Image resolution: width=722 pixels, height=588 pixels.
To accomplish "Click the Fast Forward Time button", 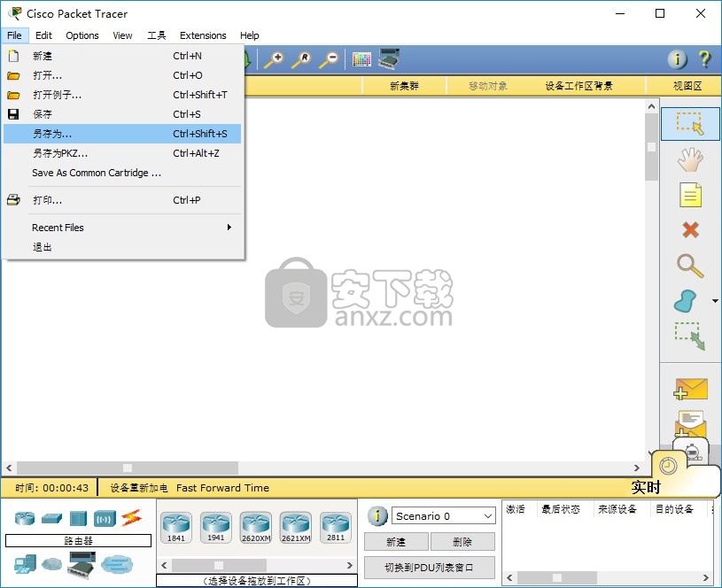I will click(223, 488).
